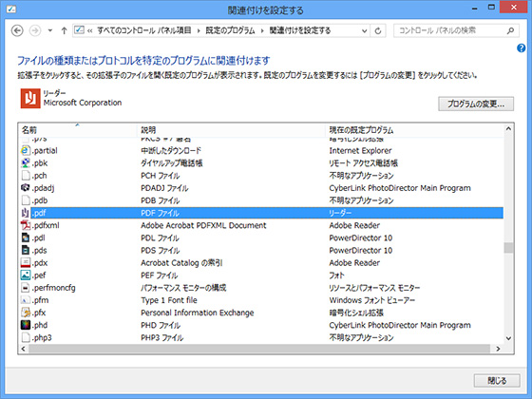Viewport: 532px width, 399px height.
Task: Select the ダイヤルアップ電話帳 description
Action: [x=172, y=162]
